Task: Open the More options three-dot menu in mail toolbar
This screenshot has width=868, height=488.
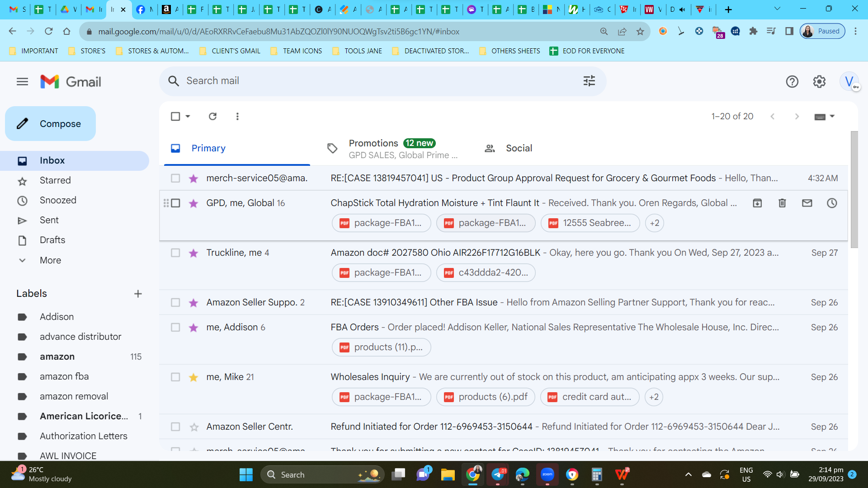Action: coord(237,116)
